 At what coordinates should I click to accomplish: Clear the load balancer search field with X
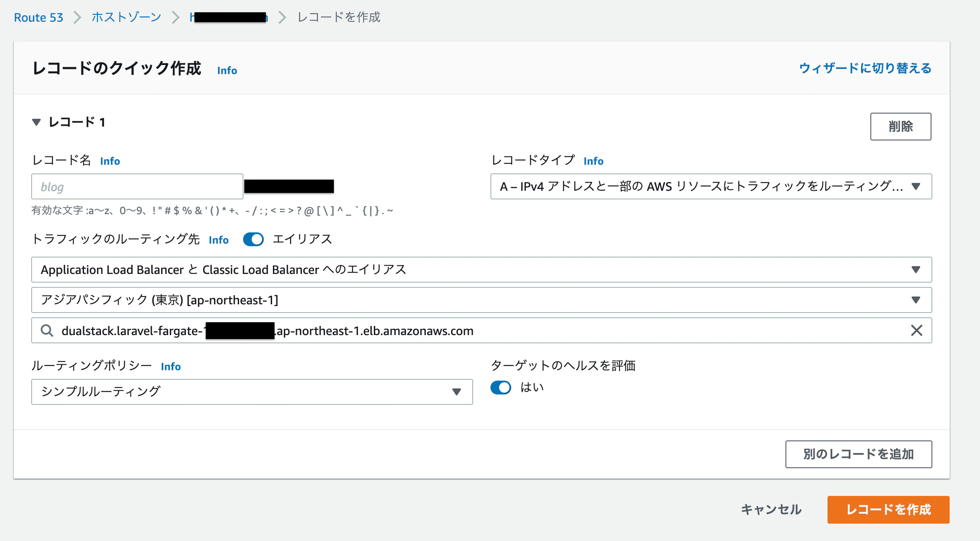(x=916, y=331)
